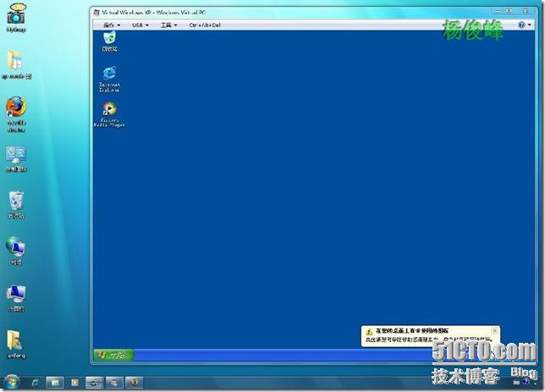Select the Network desktop icon
Screen dimensions: 545x392
click(15, 251)
